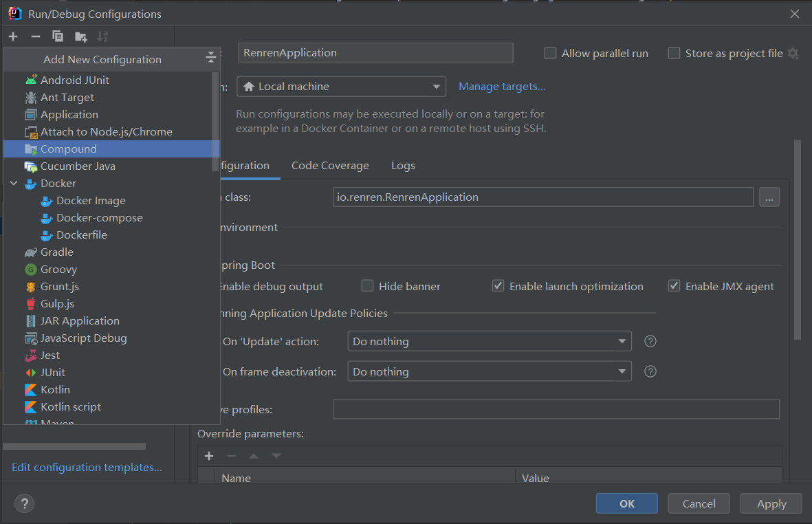Click the minus Remove Configuration icon

[36, 36]
